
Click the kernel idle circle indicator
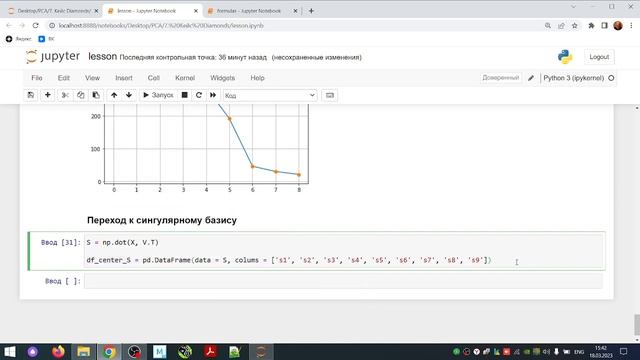tap(611, 78)
